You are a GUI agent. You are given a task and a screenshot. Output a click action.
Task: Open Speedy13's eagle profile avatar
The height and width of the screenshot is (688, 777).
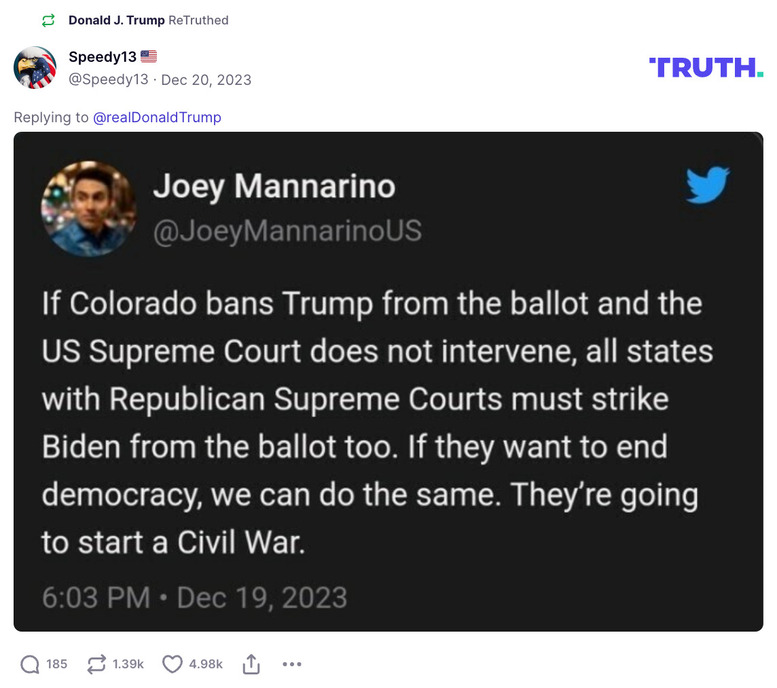tap(34, 67)
